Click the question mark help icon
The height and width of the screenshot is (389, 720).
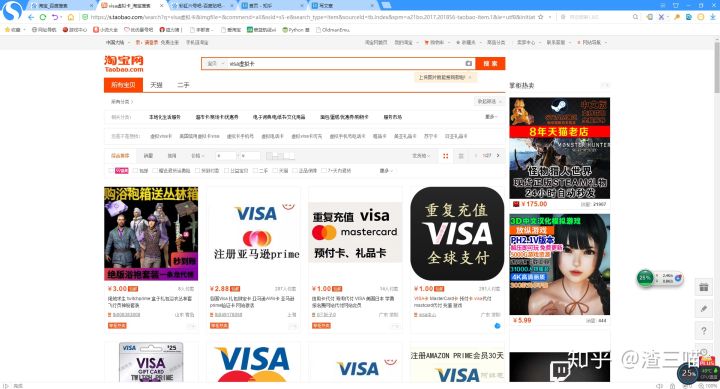pos(703,330)
